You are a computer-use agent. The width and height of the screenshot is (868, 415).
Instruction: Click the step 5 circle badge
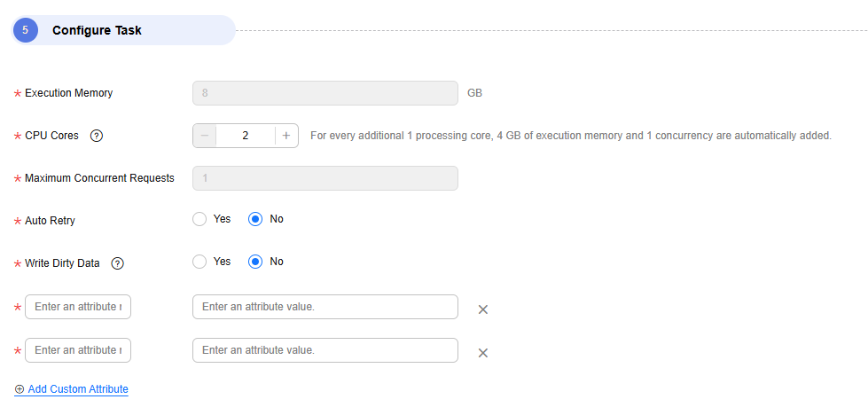pyautogui.click(x=26, y=30)
